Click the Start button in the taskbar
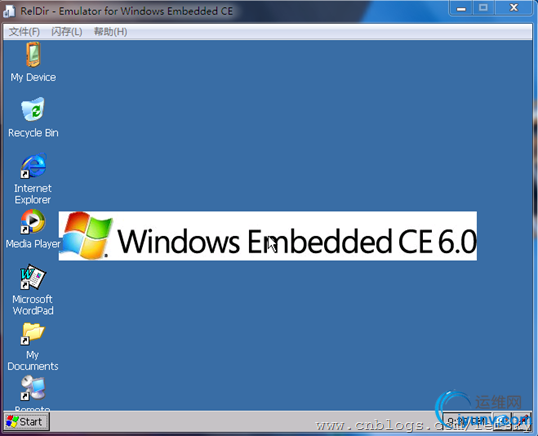Image resolution: width=538 pixels, height=436 pixels. tap(27, 422)
